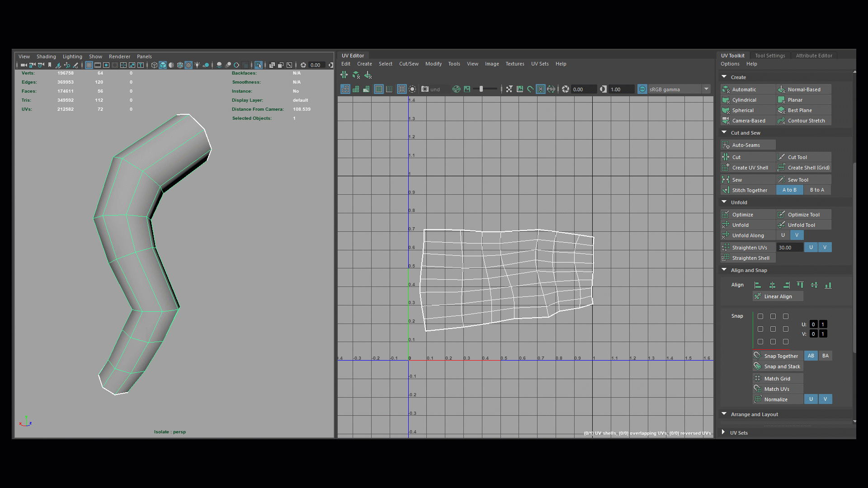The width and height of the screenshot is (868, 488).
Task: Click the PSD icon in the UV Editor toolbar
Action: [551, 89]
